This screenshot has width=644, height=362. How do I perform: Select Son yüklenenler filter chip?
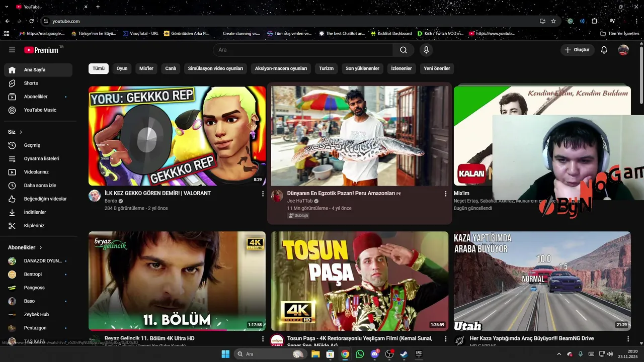362,68
